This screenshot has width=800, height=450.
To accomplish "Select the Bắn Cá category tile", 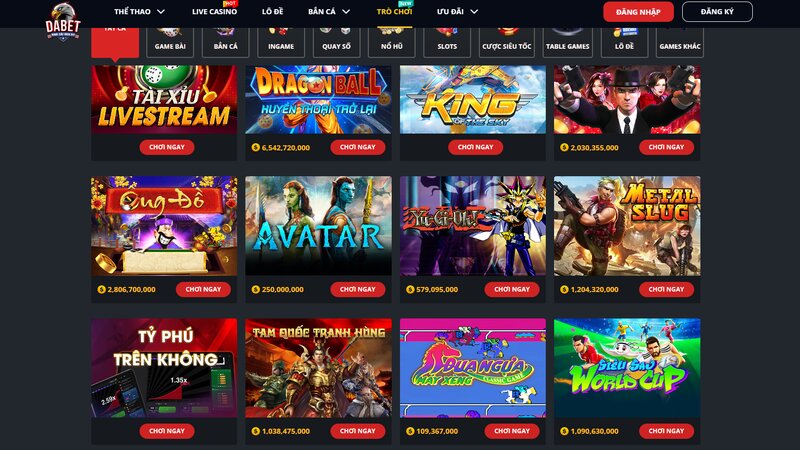I will (x=226, y=42).
